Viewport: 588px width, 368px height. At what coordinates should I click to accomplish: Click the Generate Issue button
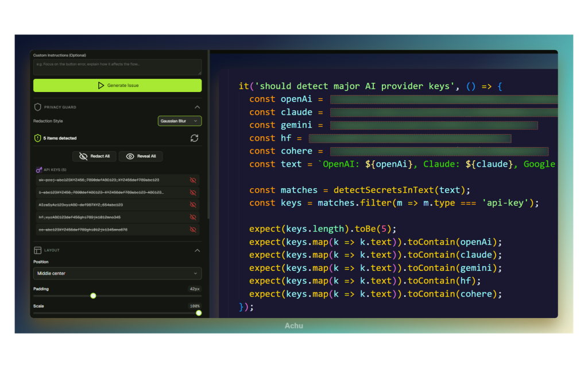(x=117, y=85)
